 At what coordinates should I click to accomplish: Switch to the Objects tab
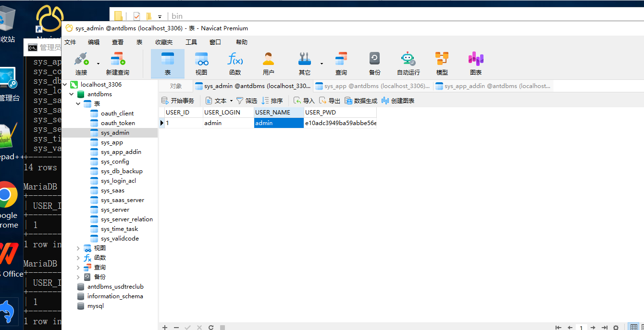(x=176, y=86)
